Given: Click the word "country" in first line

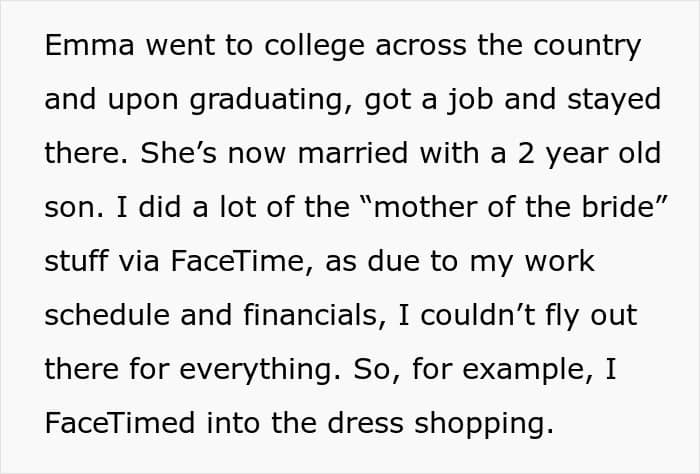Looking at the screenshot, I should coord(587,47).
